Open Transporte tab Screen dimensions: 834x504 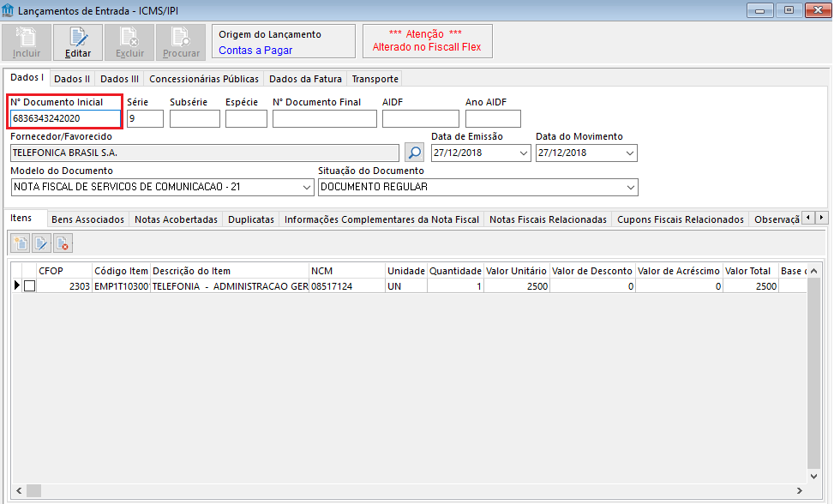click(375, 79)
